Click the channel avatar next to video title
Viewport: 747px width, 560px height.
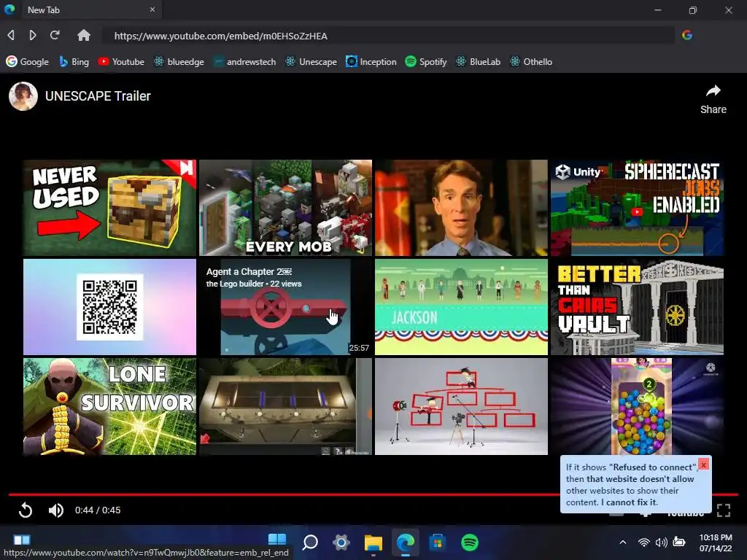23,96
